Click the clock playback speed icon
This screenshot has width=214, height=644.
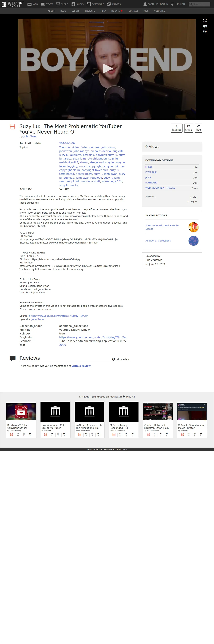pos(205,31)
